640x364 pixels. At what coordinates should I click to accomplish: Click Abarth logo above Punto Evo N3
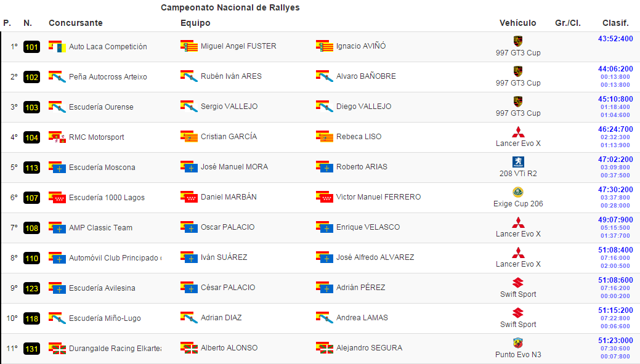coord(518,343)
